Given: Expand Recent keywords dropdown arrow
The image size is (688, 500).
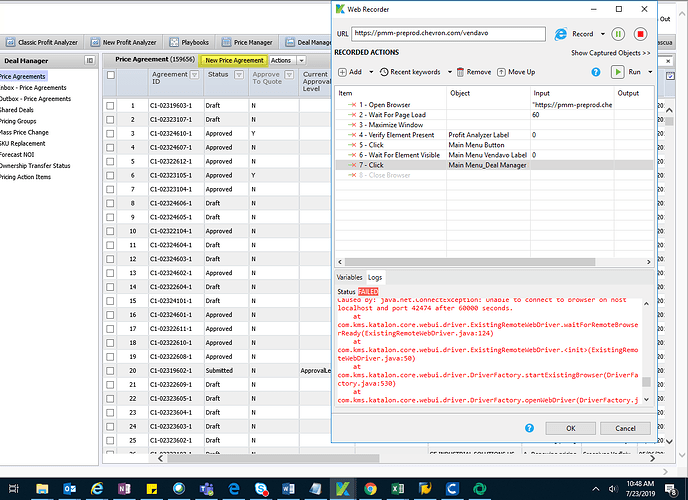Looking at the screenshot, I should point(450,72).
